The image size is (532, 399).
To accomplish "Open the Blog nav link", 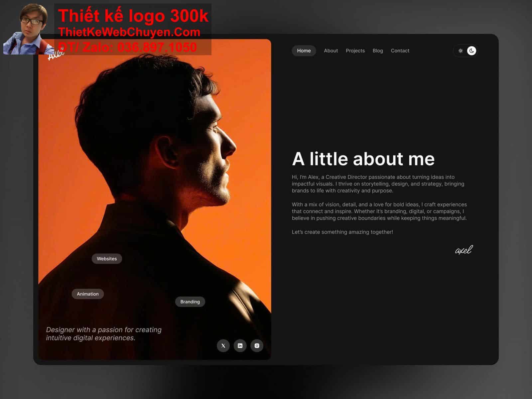I will pyautogui.click(x=377, y=51).
